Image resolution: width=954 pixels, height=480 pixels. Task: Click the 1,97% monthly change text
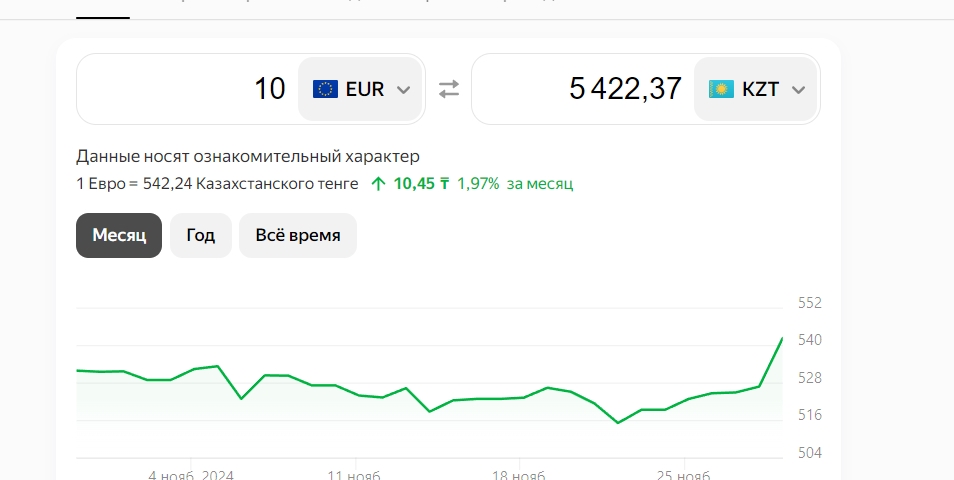coord(478,184)
